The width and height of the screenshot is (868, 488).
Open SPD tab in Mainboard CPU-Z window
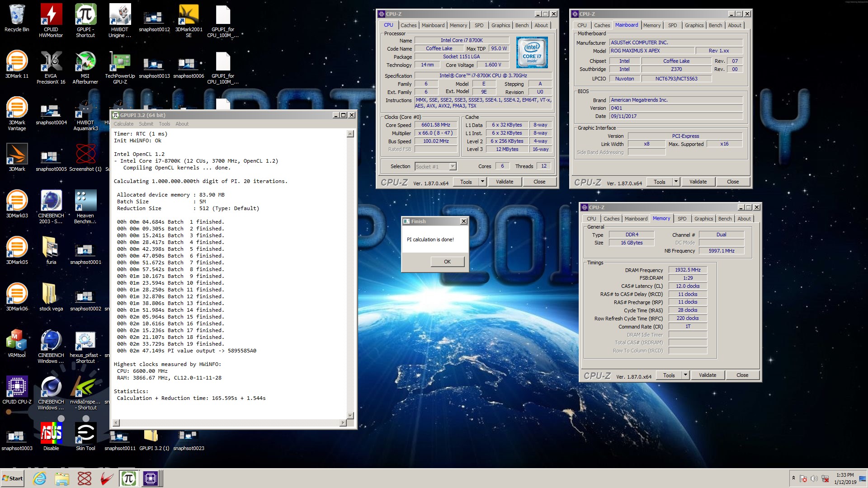(x=673, y=25)
